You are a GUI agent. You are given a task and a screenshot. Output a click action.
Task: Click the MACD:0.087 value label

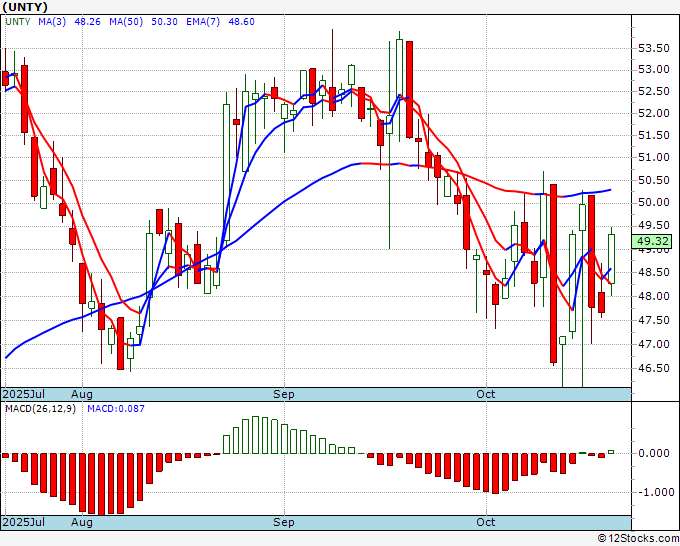(x=116, y=409)
